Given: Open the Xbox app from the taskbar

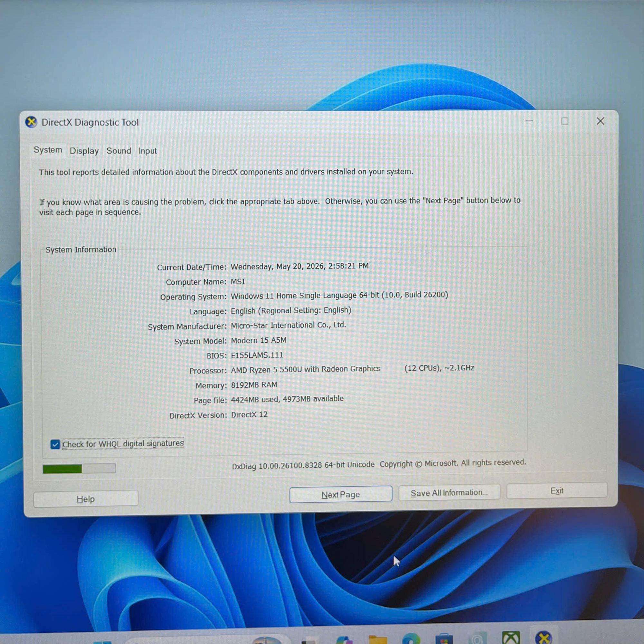Looking at the screenshot, I should coord(511,638).
